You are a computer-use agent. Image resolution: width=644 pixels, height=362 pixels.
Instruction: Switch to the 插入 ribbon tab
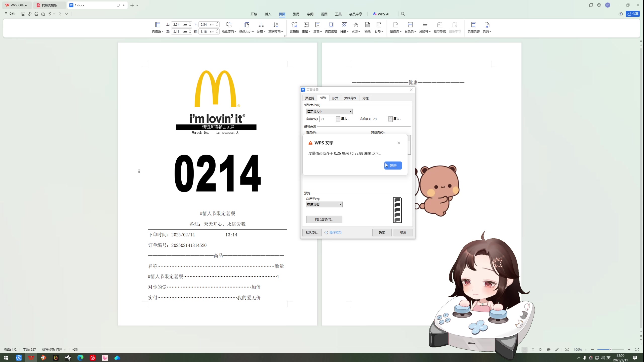268,14
